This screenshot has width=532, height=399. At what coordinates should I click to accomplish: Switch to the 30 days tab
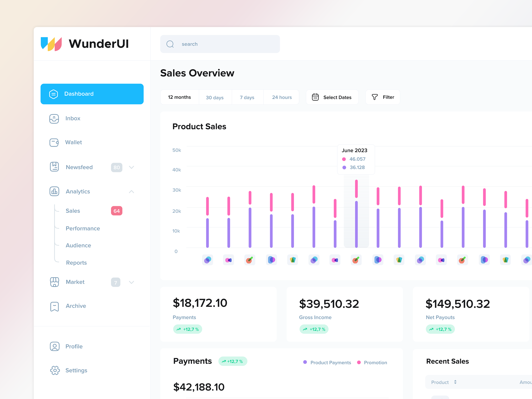pyautogui.click(x=215, y=97)
